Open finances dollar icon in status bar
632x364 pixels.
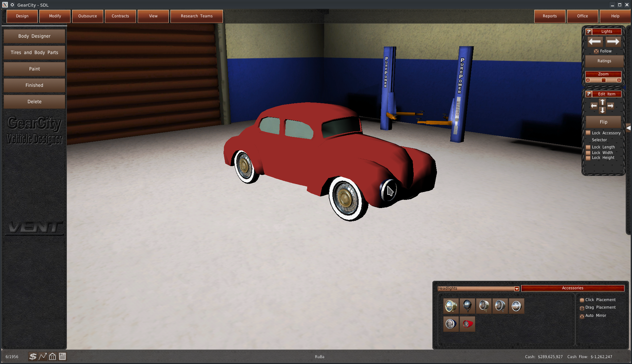33,356
